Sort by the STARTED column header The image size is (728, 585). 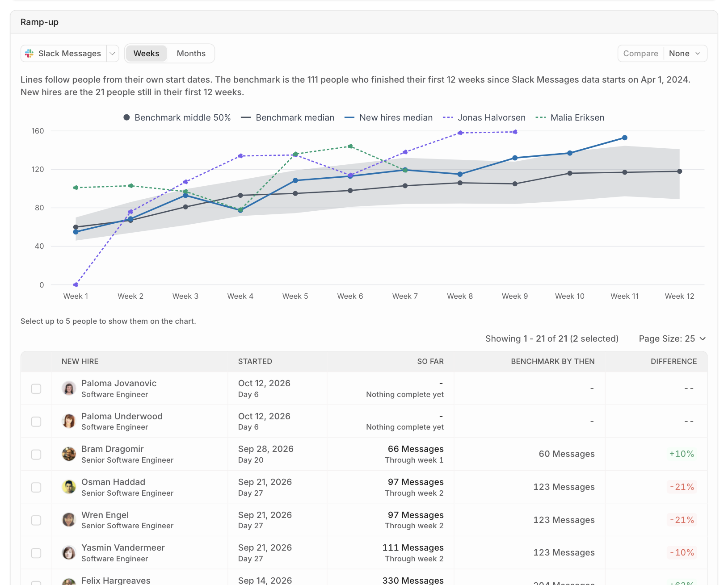pos(255,361)
